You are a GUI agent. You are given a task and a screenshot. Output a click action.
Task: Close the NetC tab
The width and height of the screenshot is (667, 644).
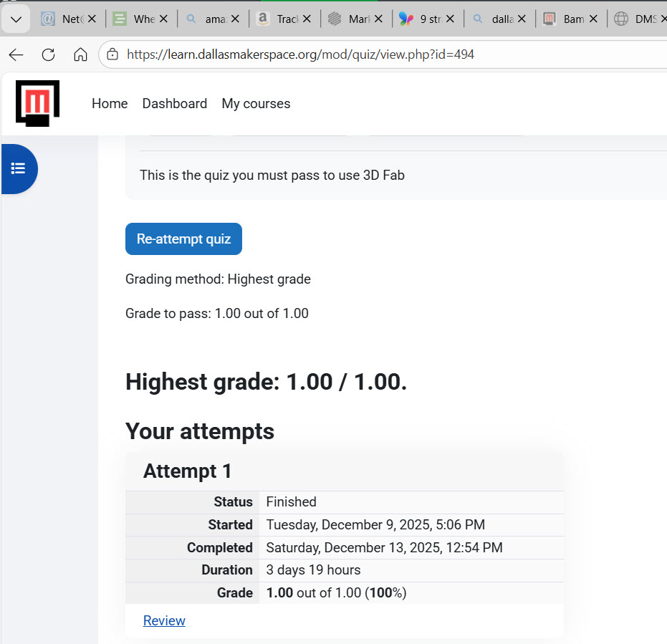92,19
